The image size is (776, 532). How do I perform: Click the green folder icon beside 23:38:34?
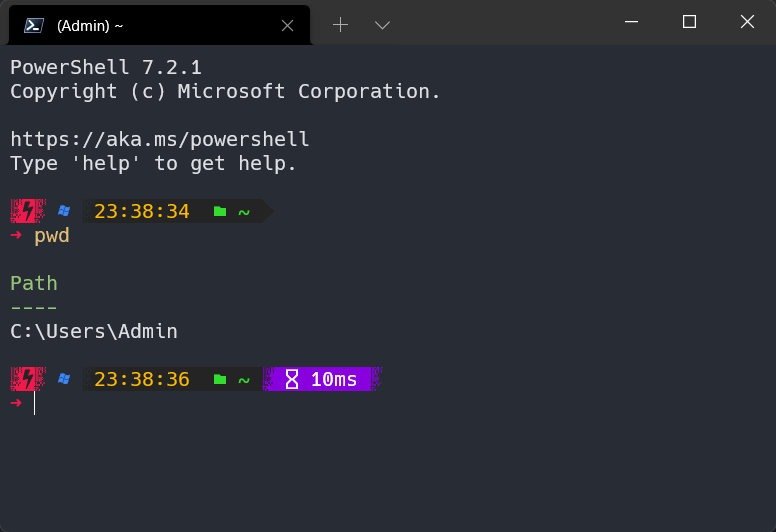[220, 212]
